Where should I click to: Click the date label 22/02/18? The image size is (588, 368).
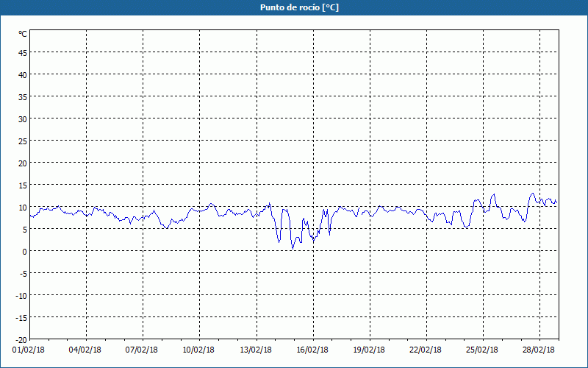click(x=426, y=350)
